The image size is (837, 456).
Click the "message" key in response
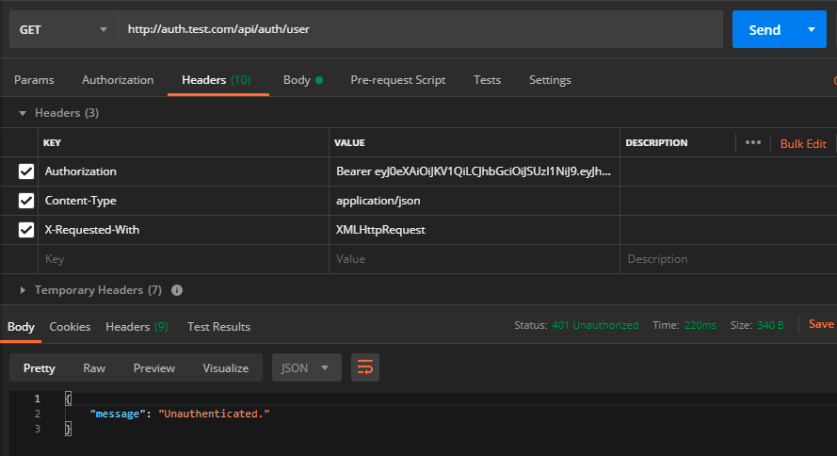point(117,414)
